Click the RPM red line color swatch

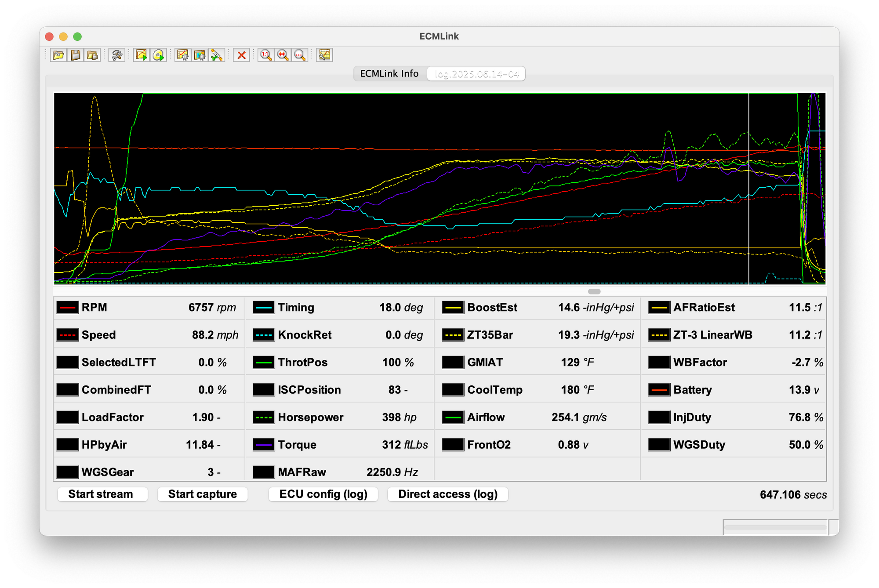point(67,308)
